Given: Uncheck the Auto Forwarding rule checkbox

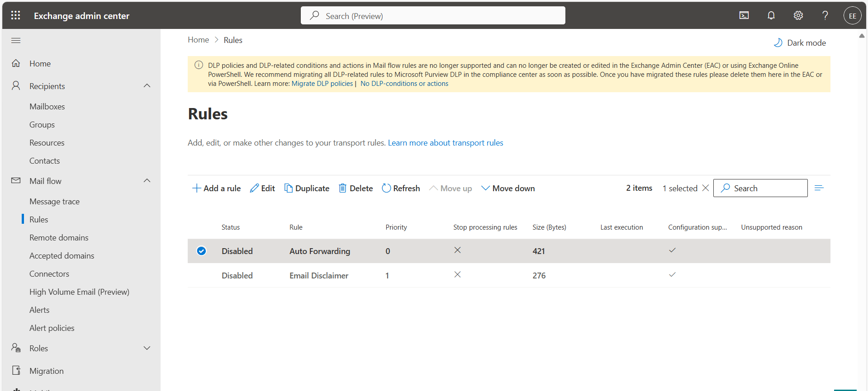Looking at the screenshot, I should tap(202, 251).
